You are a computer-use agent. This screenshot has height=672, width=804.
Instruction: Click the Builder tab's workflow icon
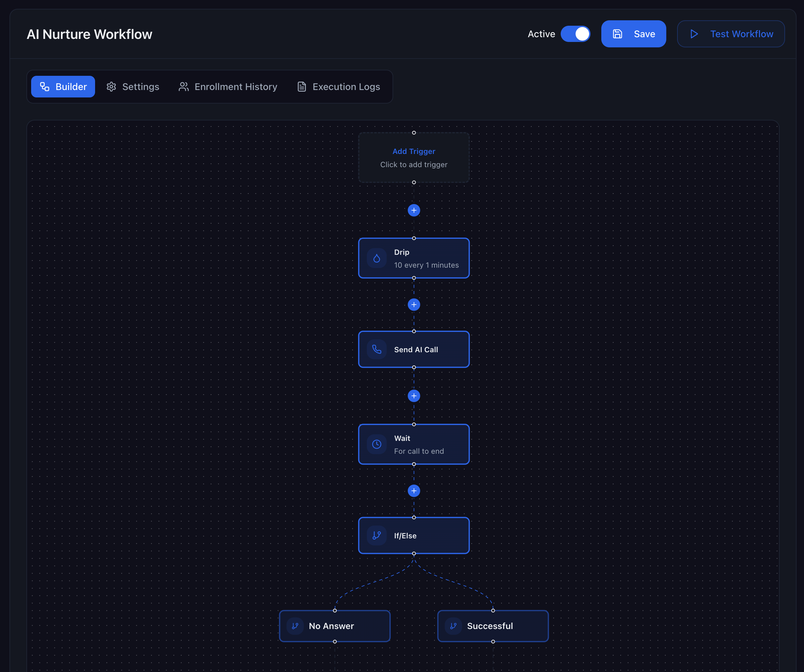[45, 87]
